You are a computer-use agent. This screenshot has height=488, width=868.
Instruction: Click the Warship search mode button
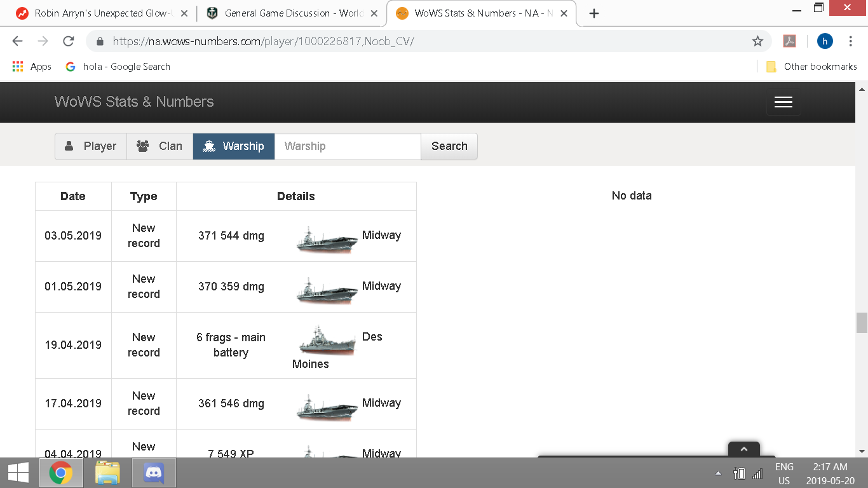tap(234, 146)
